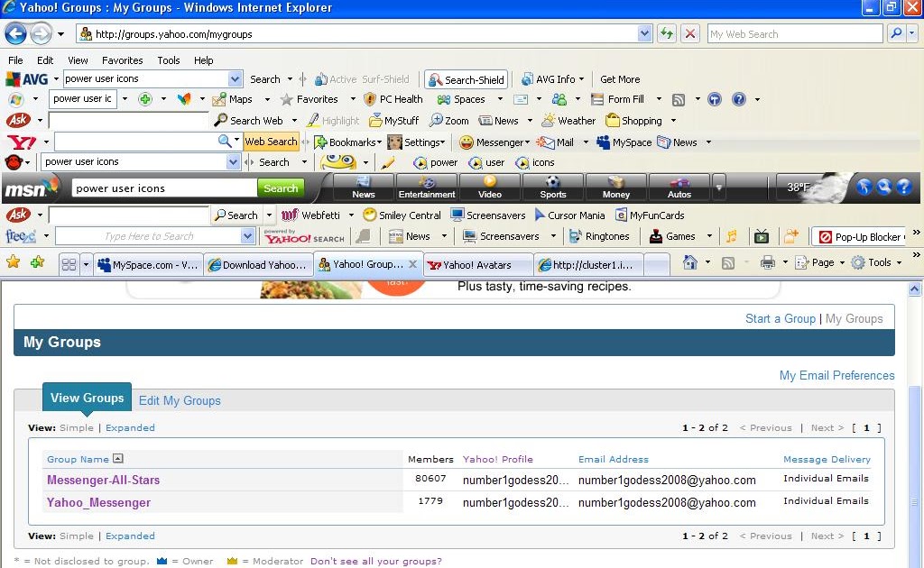Click the smiley face toolbar icon
Image resolution: width=924 pixels, height=568 pixels.
[338, 162]
